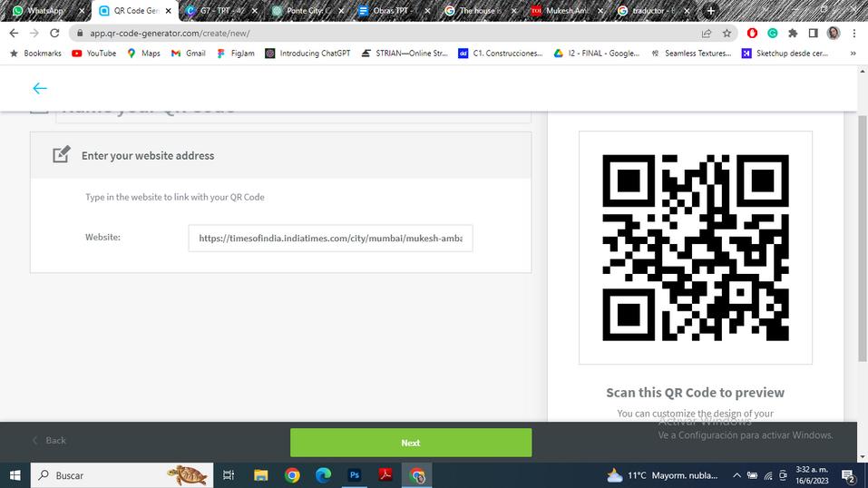
Task: Click the 'Enter your website address' heading
Action: (148, 156)
